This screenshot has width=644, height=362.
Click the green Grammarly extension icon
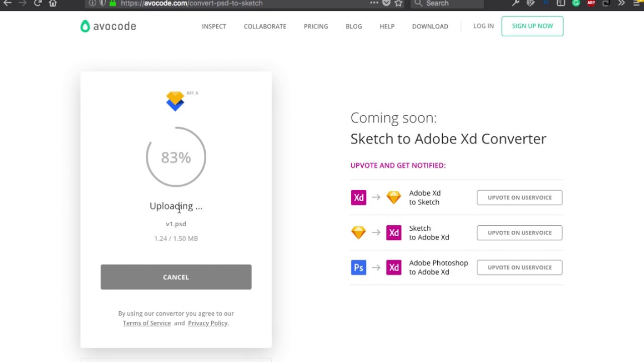click(x=576, y=3)
